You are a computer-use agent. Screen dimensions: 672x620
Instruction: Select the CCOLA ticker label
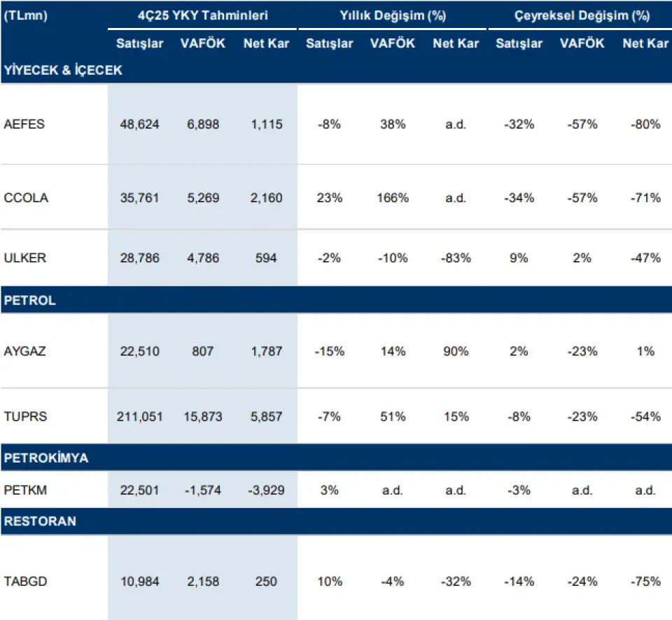(26, 198)
